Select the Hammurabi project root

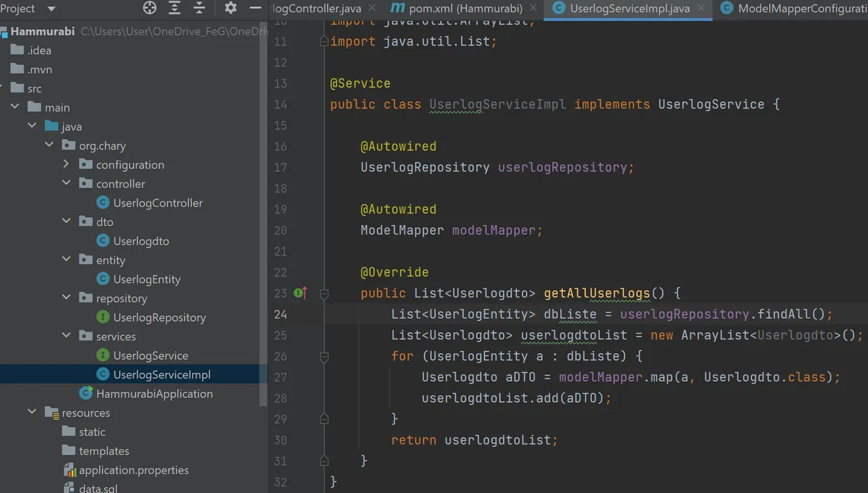pyautogui.click(x=43, y=31)
